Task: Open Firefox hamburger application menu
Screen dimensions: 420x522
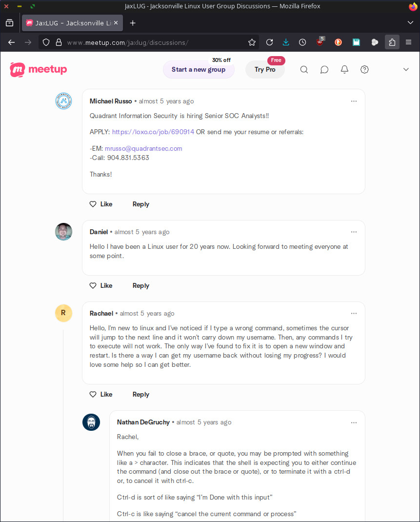Action: [x=409, y=42]
